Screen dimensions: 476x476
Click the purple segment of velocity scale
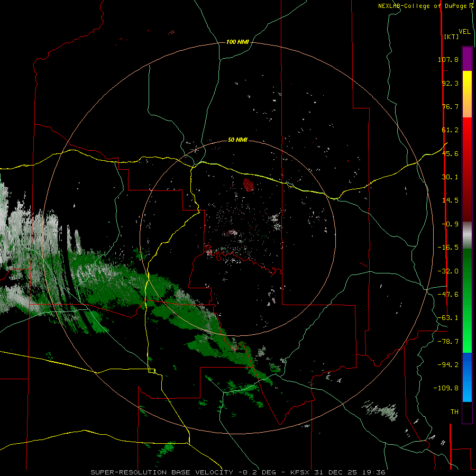click(x=467, y=59)
